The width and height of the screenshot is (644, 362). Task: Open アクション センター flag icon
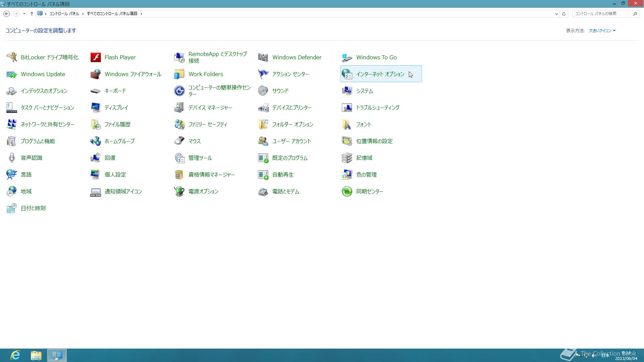(x=263, y=74)
